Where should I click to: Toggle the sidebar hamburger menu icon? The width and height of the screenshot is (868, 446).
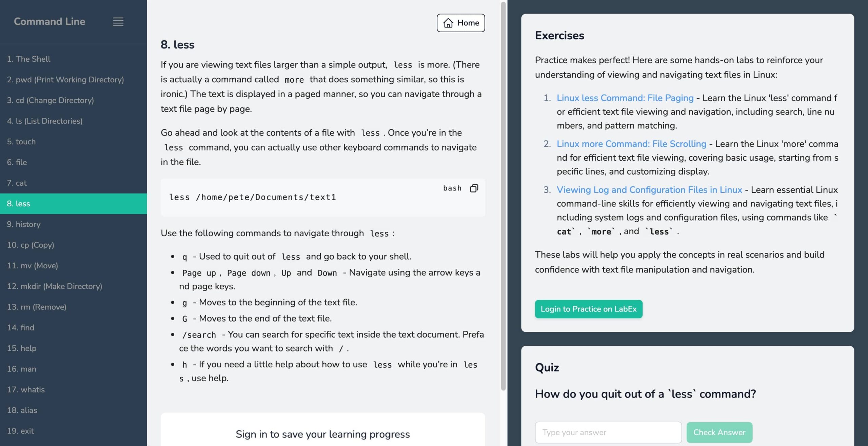pyautogui.click(x=118, y=22)
